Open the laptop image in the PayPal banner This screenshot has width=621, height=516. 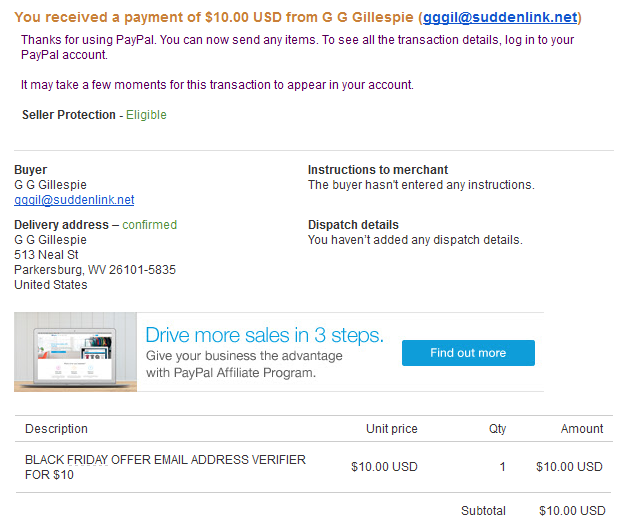(x=75, y=352)
